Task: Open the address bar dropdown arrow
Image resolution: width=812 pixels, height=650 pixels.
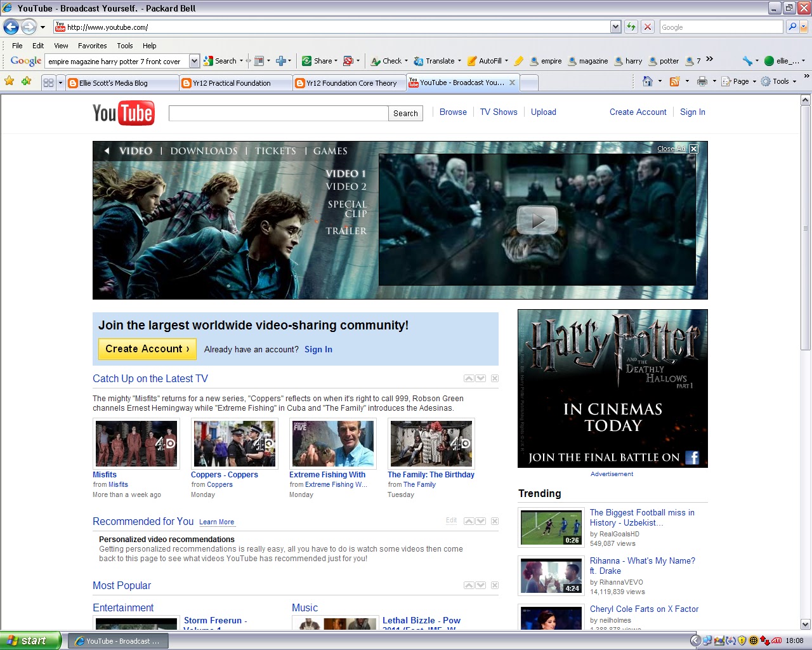Action: 615,27
